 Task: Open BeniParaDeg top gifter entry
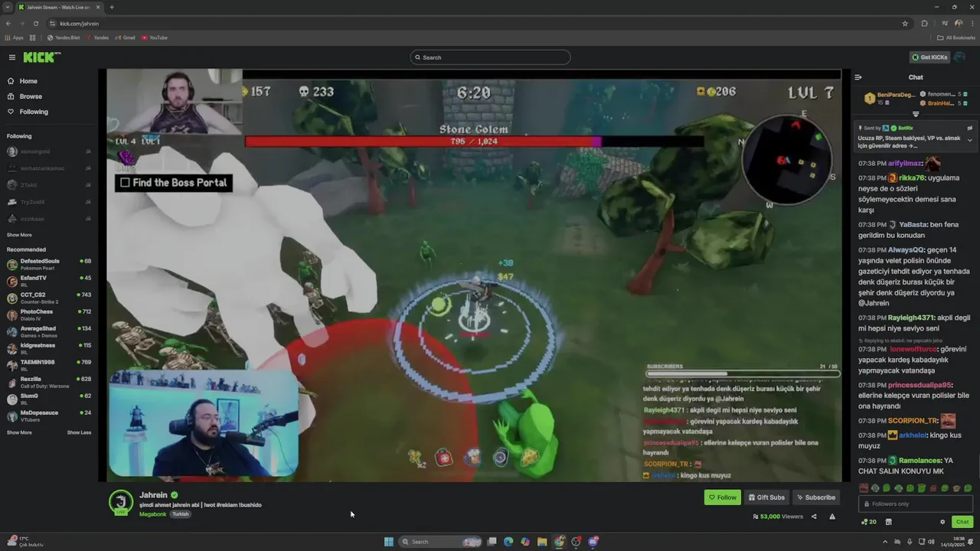pyautogui.click(x=889, y=98)
